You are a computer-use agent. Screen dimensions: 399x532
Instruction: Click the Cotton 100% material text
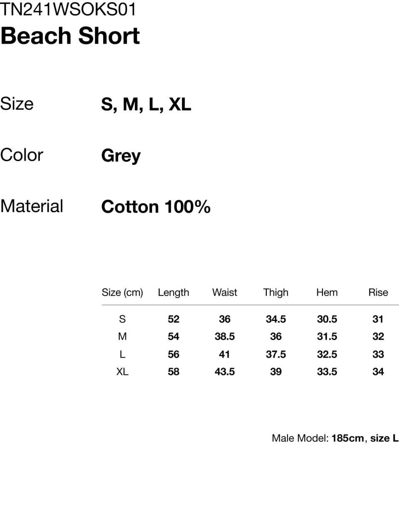point(156,206)
